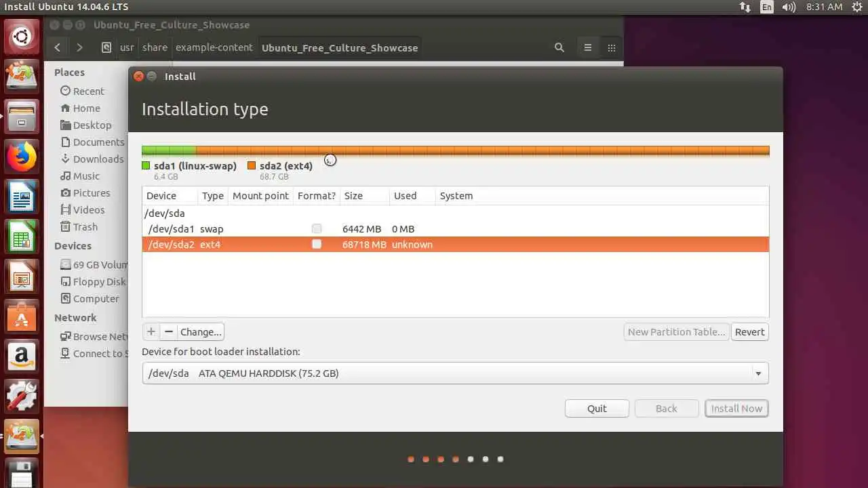Select the /dev/sda disk row
868x488 pixels.
[455, 213]
